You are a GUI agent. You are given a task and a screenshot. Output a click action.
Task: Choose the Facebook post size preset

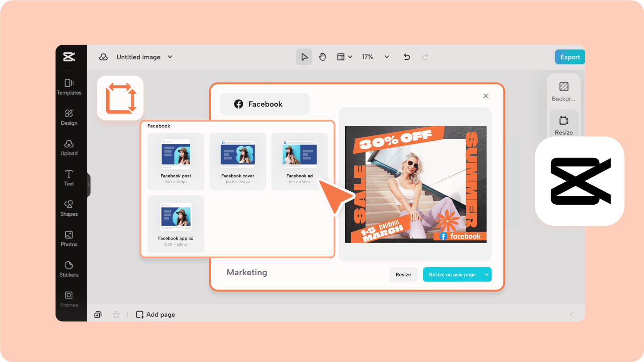(176, 161)
